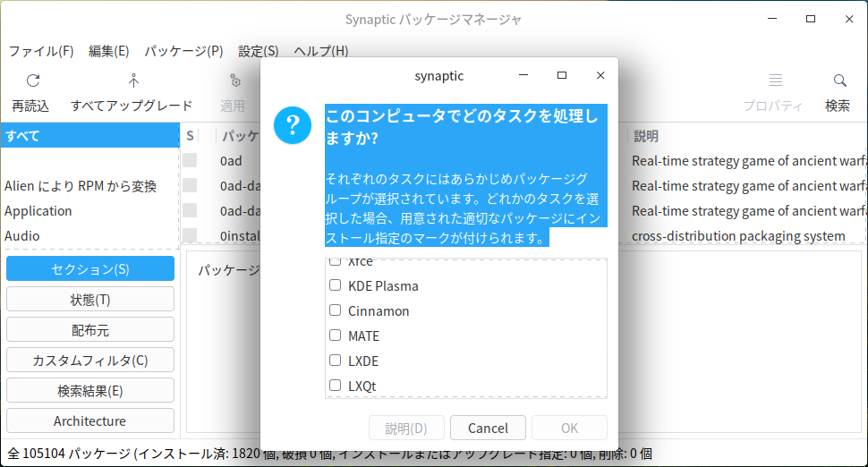Click 'cross-distribution packaging system' description

(738, 235)
